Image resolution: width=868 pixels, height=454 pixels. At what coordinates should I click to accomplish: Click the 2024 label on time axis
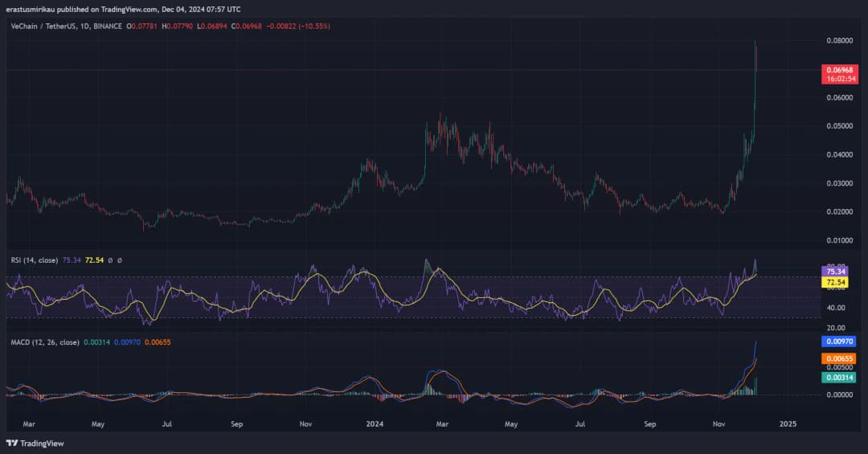point(374,423)
